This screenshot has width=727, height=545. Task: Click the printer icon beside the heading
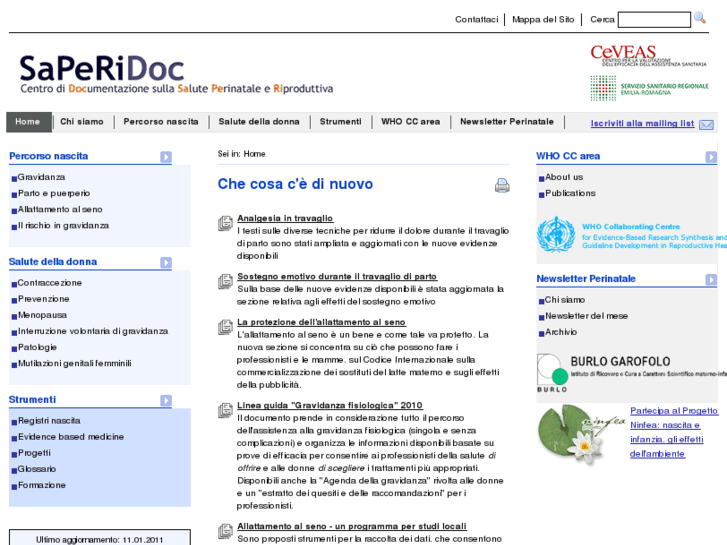[x=502, y=185]
